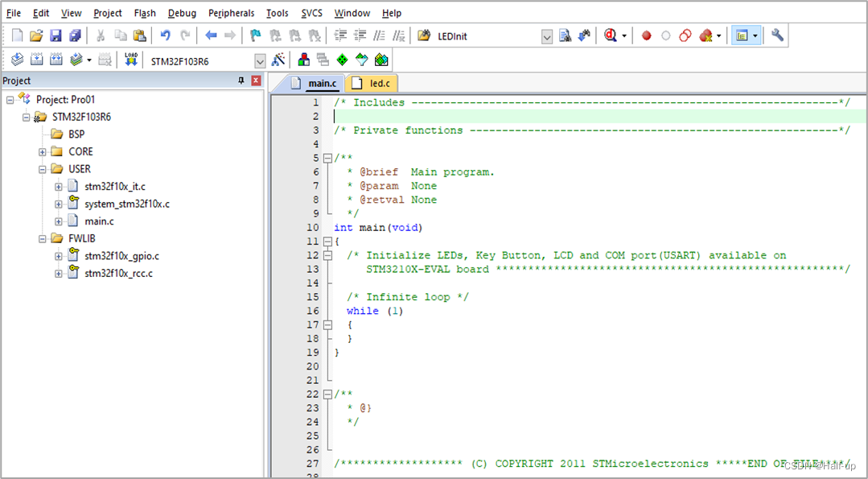Select stm32f10x_rcc.c in the project tree

tap(118, 274)
